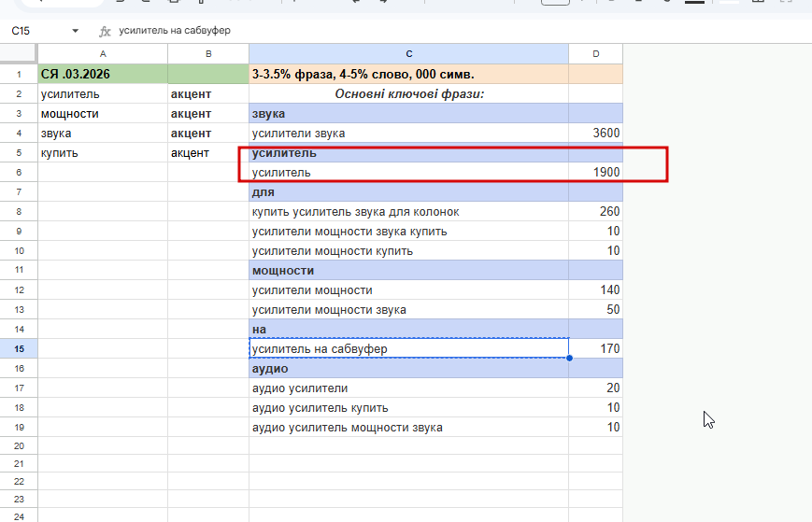
Task: Click the 'аудио' group header cell
Action: tap(408, 368)
